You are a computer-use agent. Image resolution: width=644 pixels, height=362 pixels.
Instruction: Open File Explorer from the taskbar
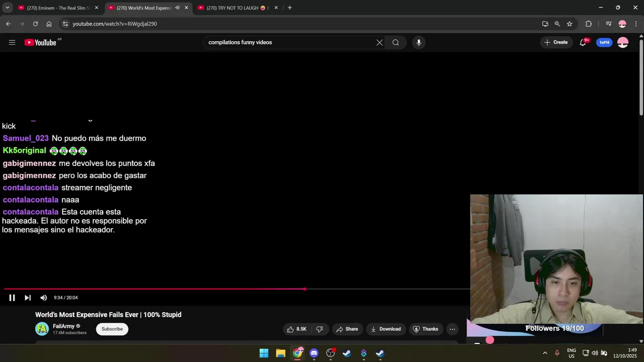[281, 353]
